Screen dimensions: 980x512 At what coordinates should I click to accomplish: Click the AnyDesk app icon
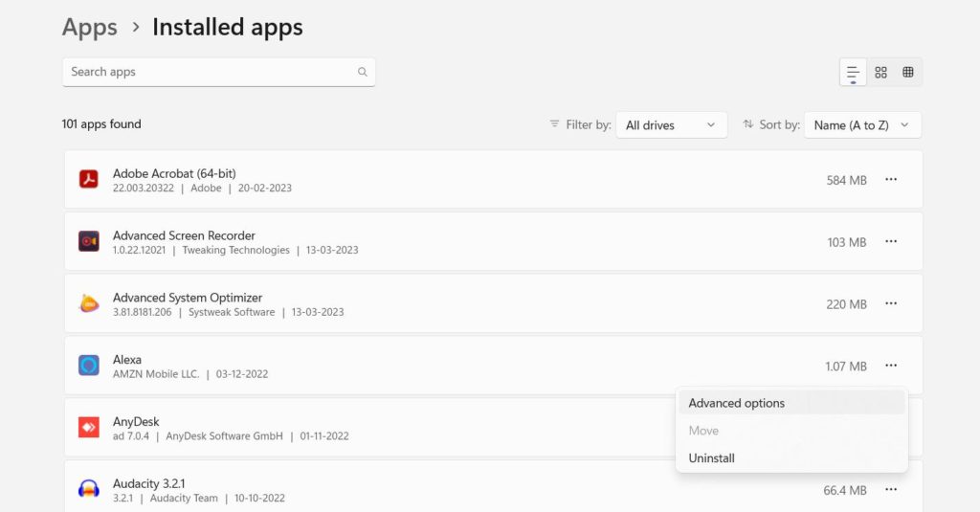[x=89, y=428]
